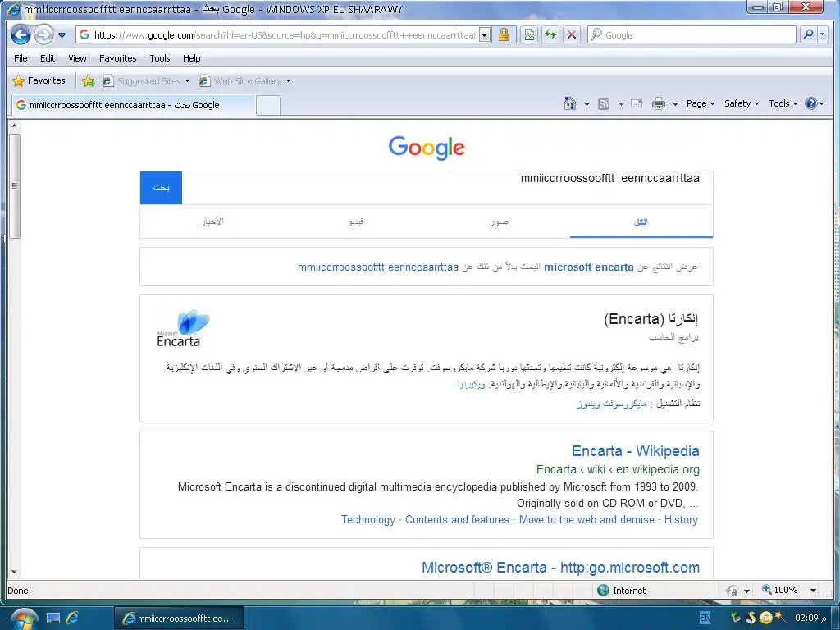Click the Google search provider box
Screen dimensions: 840x630
point(692,35)
